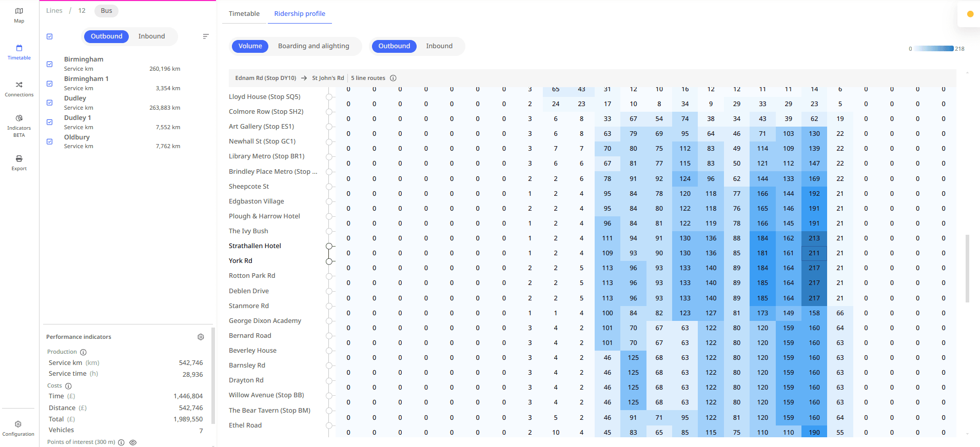
Task: Click info icon next to 5 line routes
Action: point(393,78)
